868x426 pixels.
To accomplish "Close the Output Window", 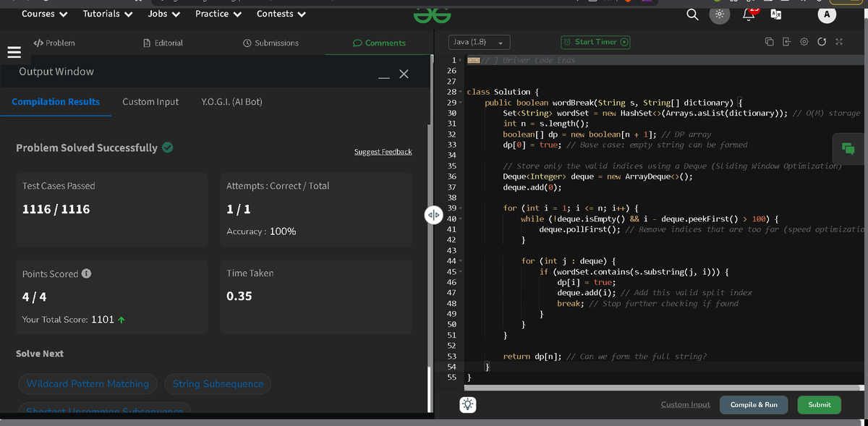I will 404,74.
